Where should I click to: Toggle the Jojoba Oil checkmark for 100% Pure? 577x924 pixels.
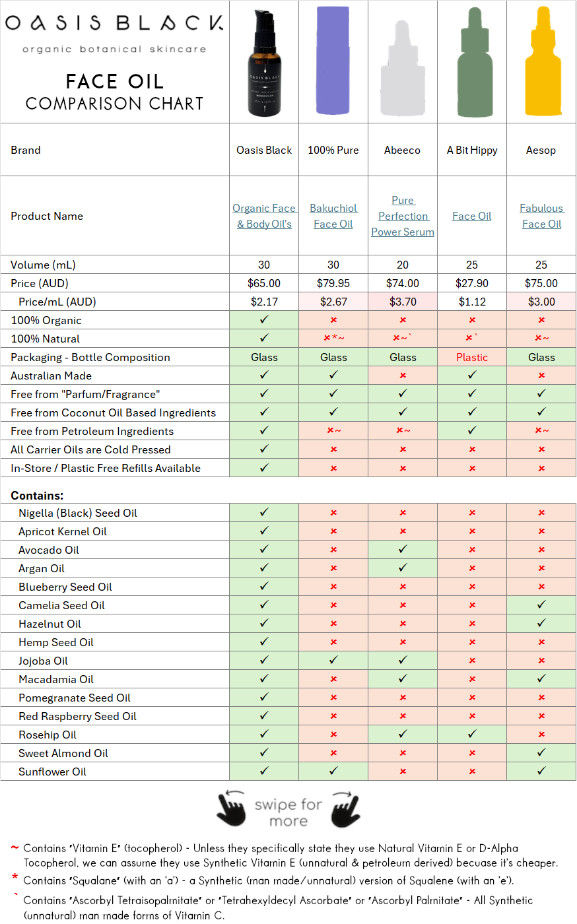(333, 661)
